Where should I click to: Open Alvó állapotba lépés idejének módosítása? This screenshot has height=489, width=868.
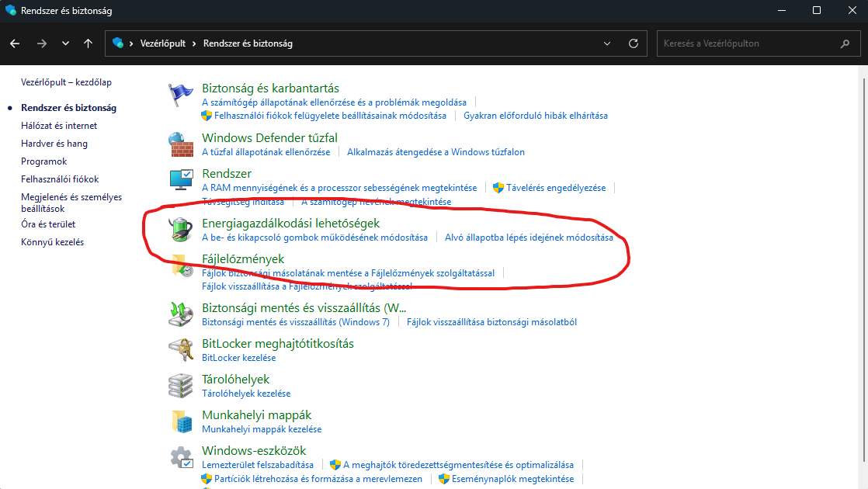529,238
